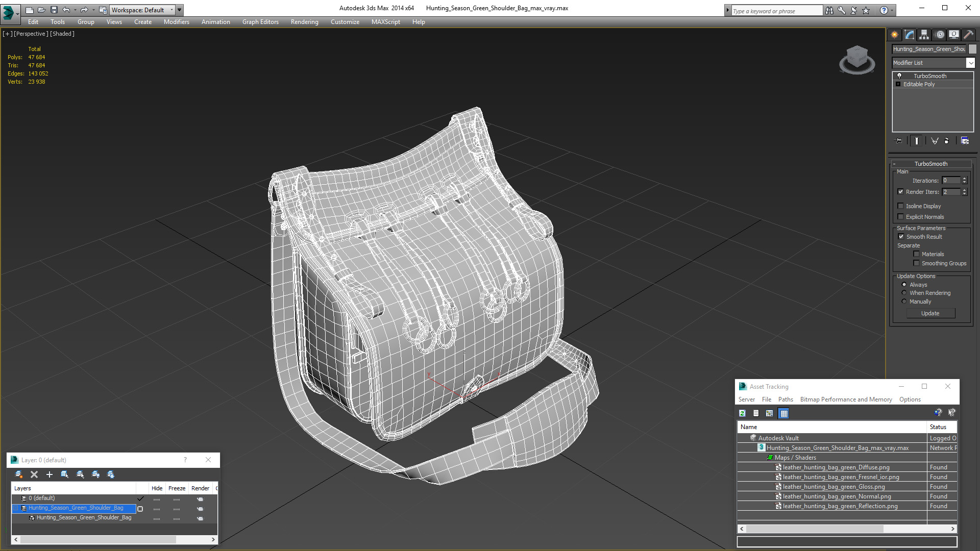Click the TurboSmooth Update button

930,313
